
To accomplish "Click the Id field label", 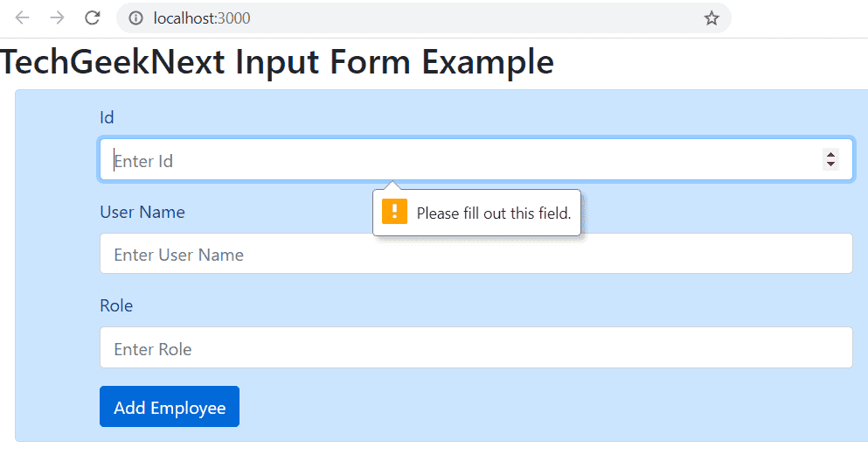I will click(x=107, y=117).
